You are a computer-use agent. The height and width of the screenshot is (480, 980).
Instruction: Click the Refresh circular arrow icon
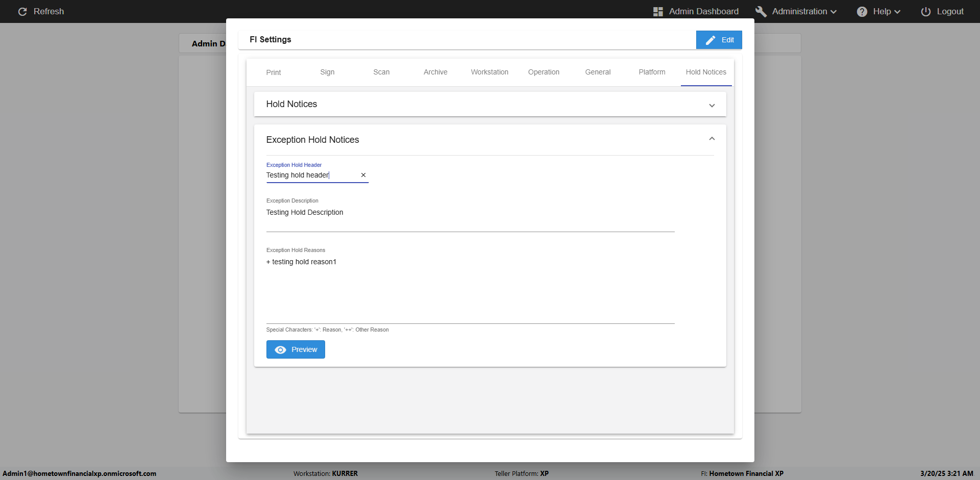[x=22, y=12]
